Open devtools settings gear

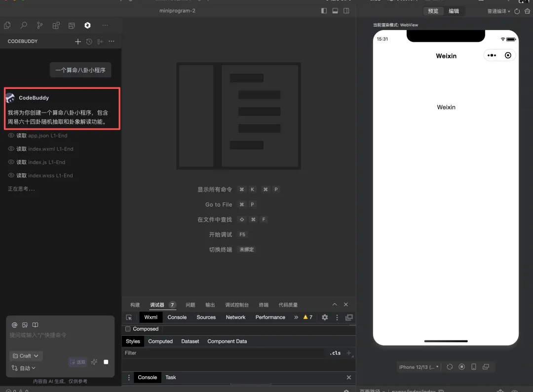pos(325,317)
